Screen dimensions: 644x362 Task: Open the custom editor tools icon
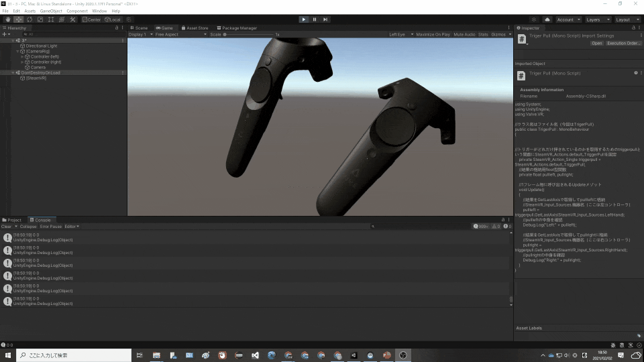tap(72, 19)
